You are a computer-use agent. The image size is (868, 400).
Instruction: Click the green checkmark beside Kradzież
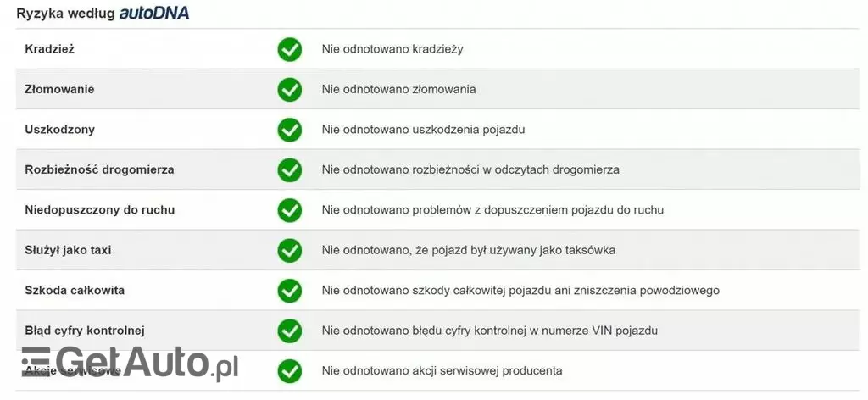pos(290,49)
